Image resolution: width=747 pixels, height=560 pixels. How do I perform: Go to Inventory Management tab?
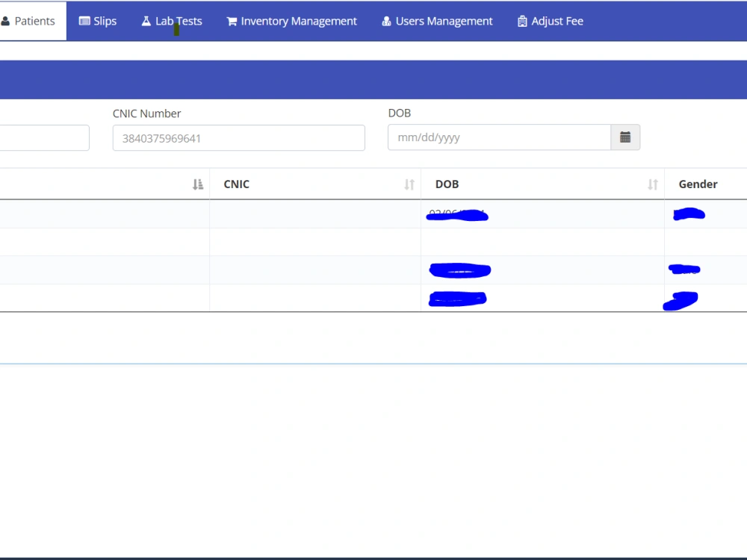[x=291, y=21]
